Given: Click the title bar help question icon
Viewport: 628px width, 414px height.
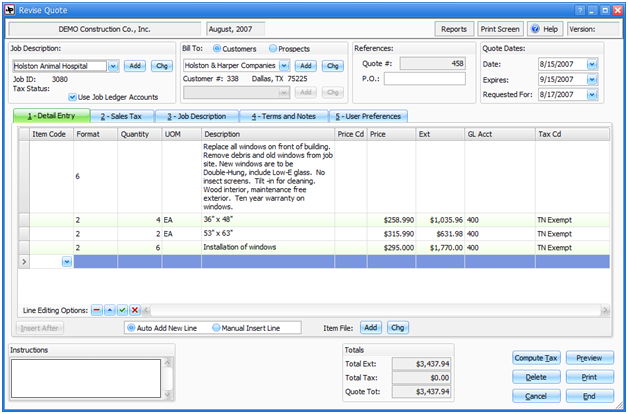Looking at the screenshot, I should pyautogui.click(x=579, y=8).
